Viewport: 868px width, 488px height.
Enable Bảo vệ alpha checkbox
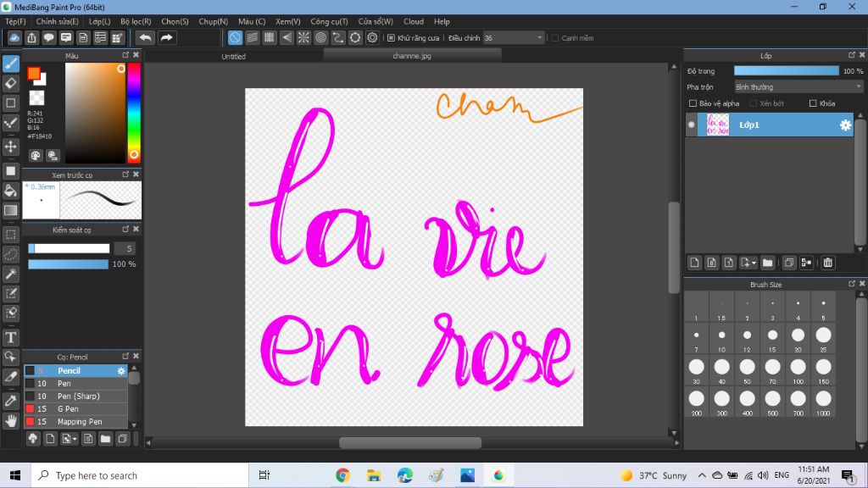click(693, 103)
